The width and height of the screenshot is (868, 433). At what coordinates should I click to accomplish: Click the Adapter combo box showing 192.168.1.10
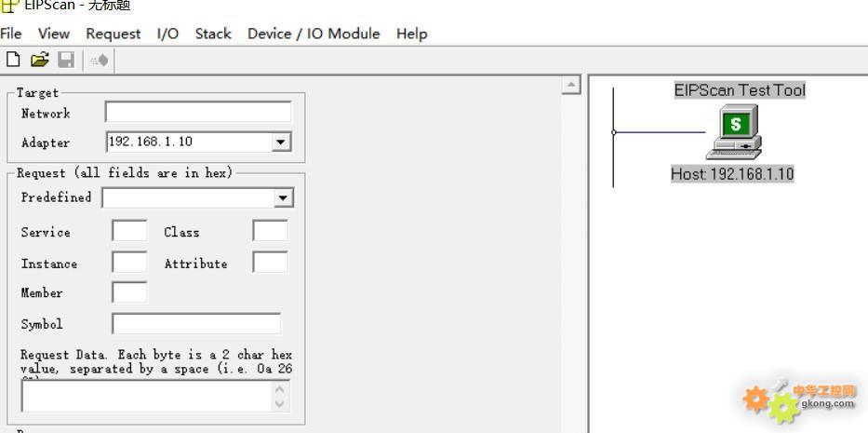tap(198, 142)
